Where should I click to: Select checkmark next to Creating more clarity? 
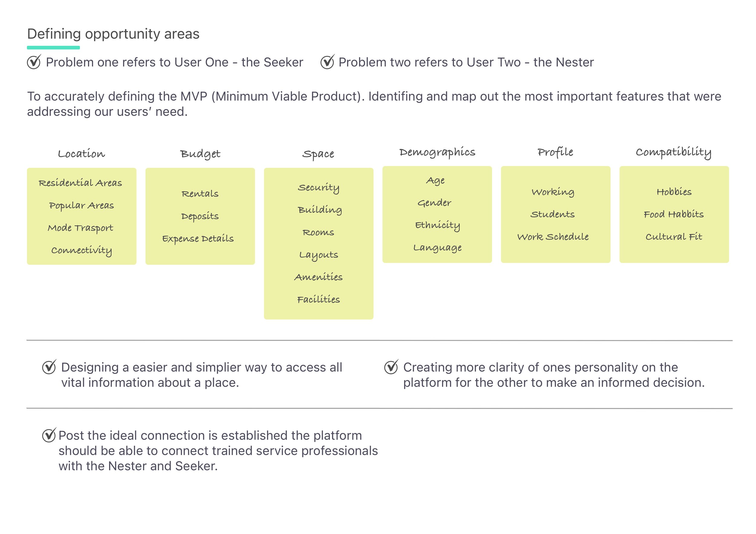click(x=392, y=367)
